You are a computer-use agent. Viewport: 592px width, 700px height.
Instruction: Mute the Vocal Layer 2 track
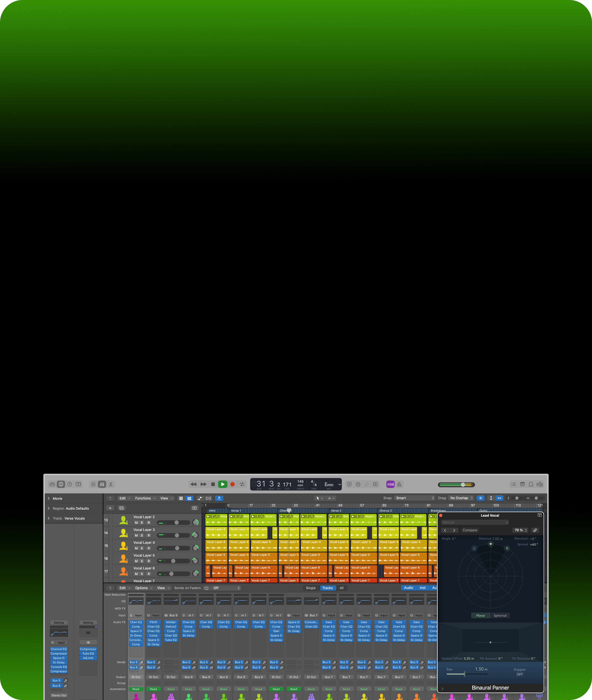(x=136, y=523)
